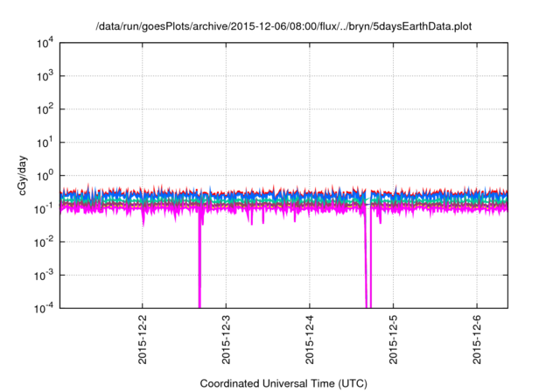
Task: Click the 10^-1 y-axis tick label
Action: [x=45, y=209]
